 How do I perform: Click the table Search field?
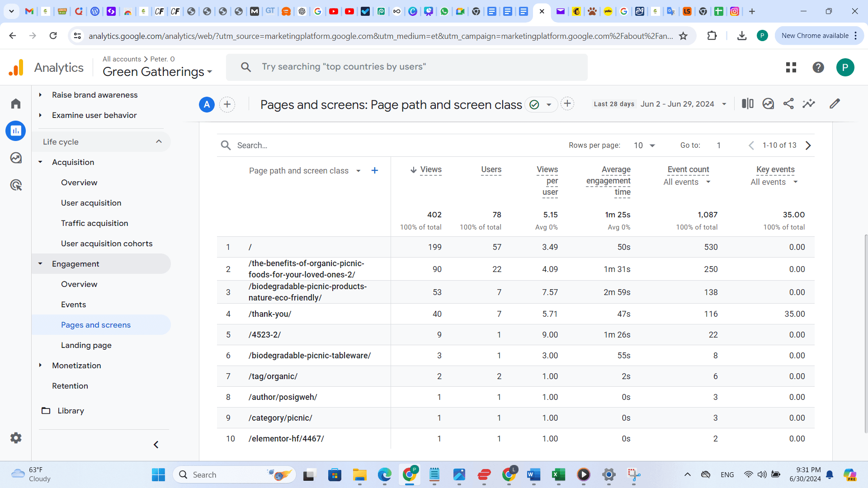[x=252, y=145]
